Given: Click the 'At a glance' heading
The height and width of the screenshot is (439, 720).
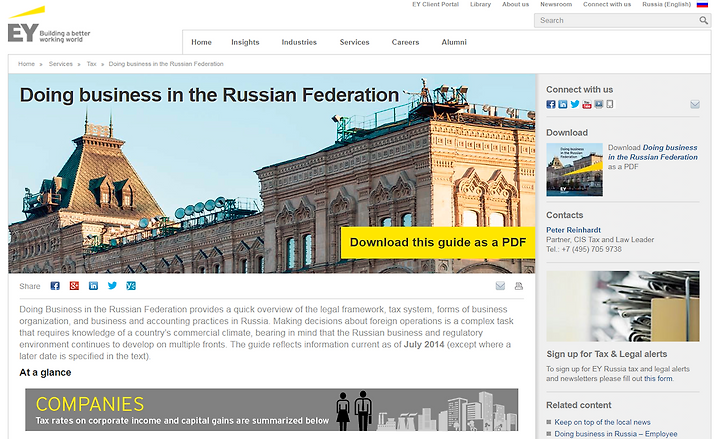Looking at the screenshot, I should (45, 372).
